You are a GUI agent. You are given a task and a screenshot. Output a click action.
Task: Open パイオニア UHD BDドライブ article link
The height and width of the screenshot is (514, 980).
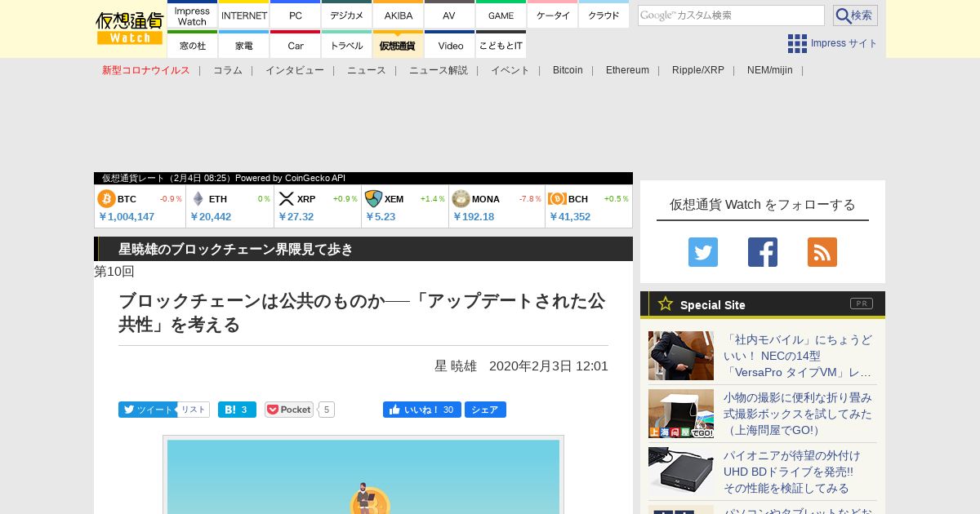tap(792, 472)
